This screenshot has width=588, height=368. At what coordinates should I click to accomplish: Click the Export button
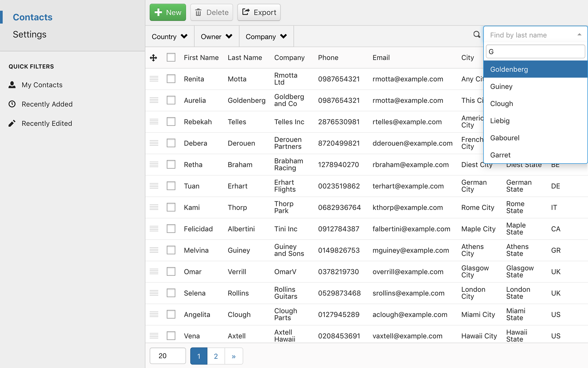click(x=259, y=12)
